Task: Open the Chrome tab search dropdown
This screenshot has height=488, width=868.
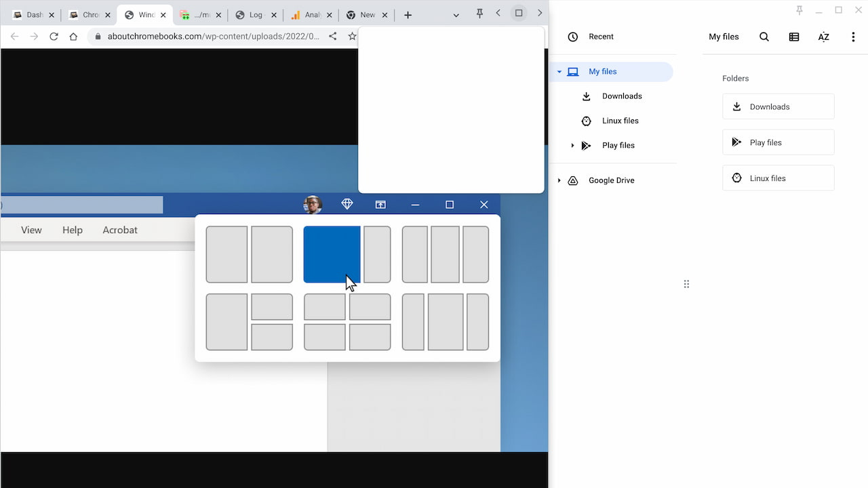Action: click(x=456, y=15)
